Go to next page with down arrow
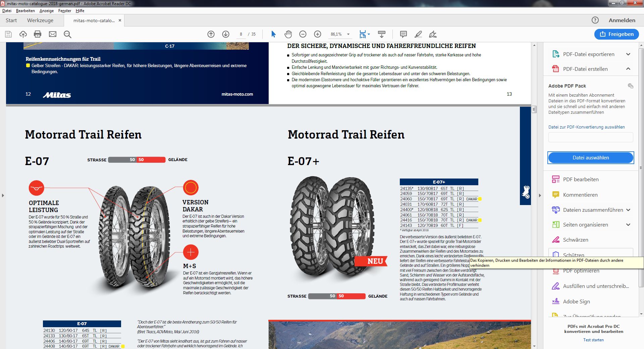The width and height of the screenshot is (644, 349). [x=226, y=34]
